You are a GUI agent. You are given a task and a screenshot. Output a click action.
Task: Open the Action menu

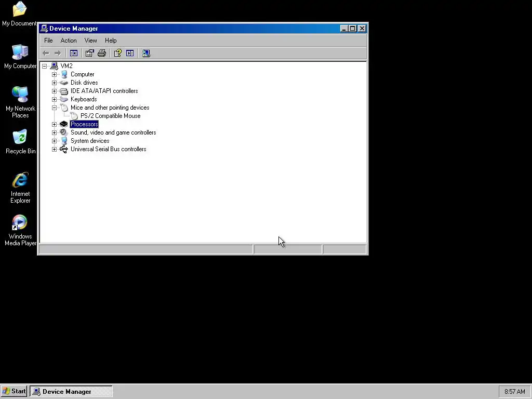coord(69,41)
